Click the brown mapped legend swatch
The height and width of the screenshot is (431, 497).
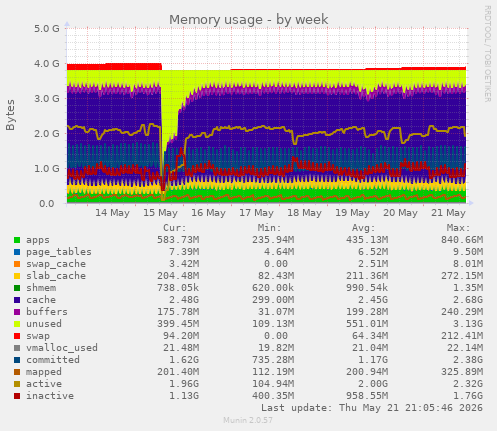17,372
